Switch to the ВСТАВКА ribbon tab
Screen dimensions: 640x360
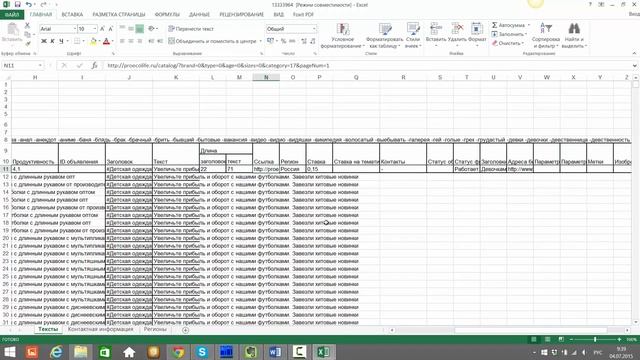coord(72,15)
